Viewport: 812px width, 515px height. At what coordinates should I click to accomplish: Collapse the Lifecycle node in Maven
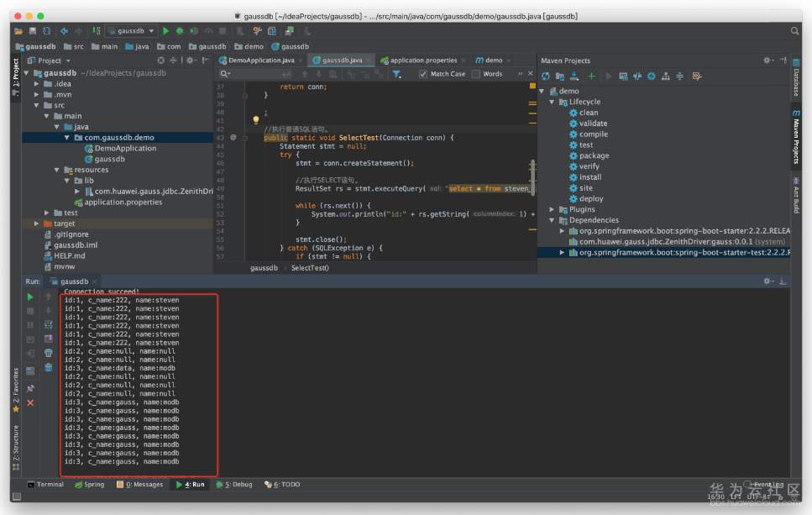click(x=553, y=102)
